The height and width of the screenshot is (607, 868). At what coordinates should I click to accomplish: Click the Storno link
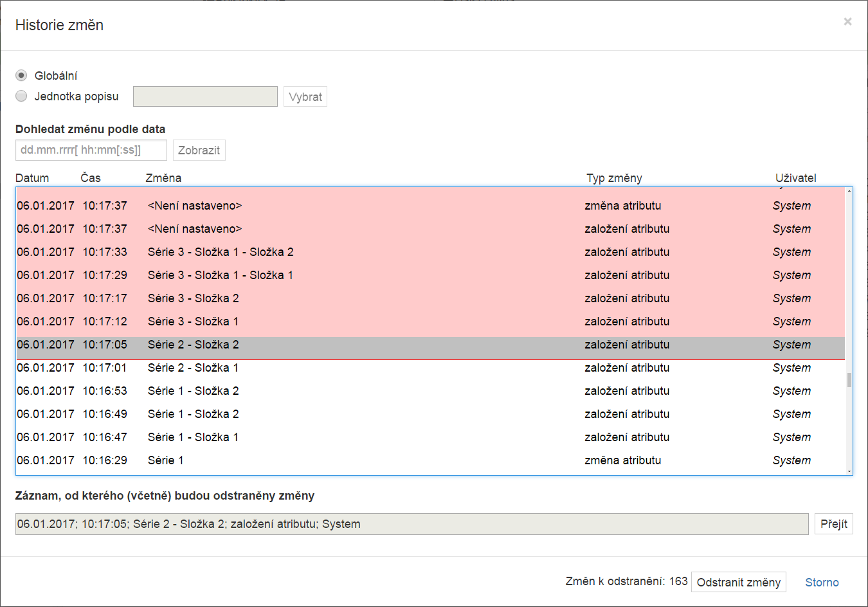[x=822, y=583]
